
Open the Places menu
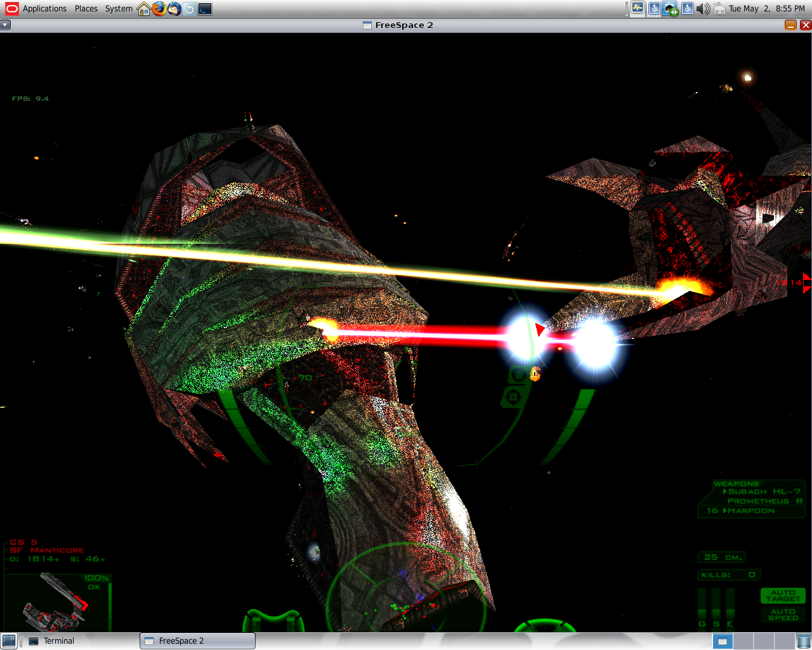pyautogui.click(x=86, y=8)
